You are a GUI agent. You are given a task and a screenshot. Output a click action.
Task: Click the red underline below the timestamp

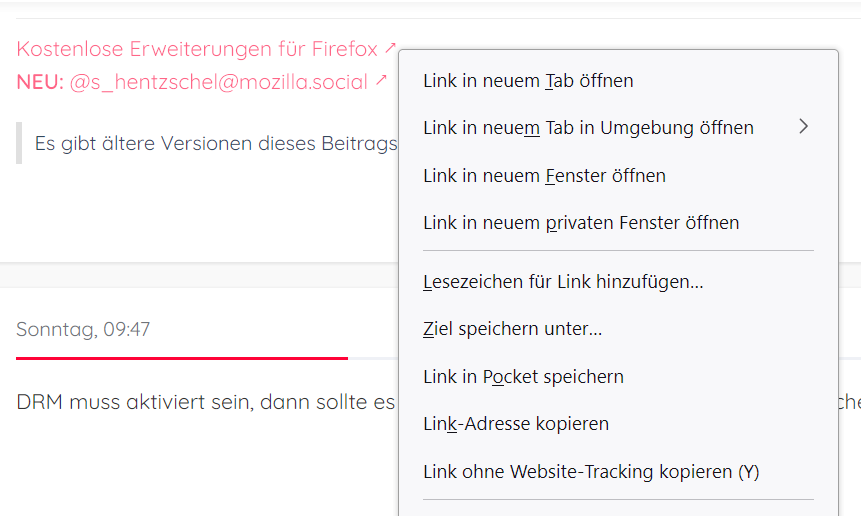pos(181,357)
